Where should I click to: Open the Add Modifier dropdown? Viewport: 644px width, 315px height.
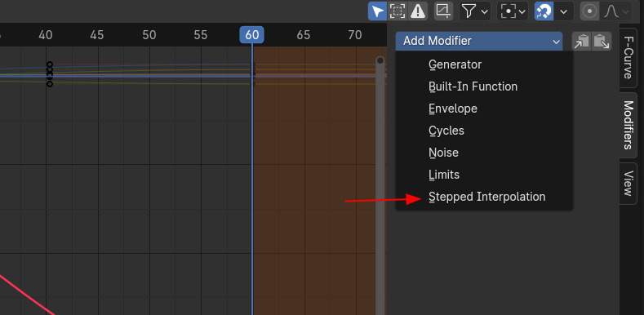tap(479, 41)
